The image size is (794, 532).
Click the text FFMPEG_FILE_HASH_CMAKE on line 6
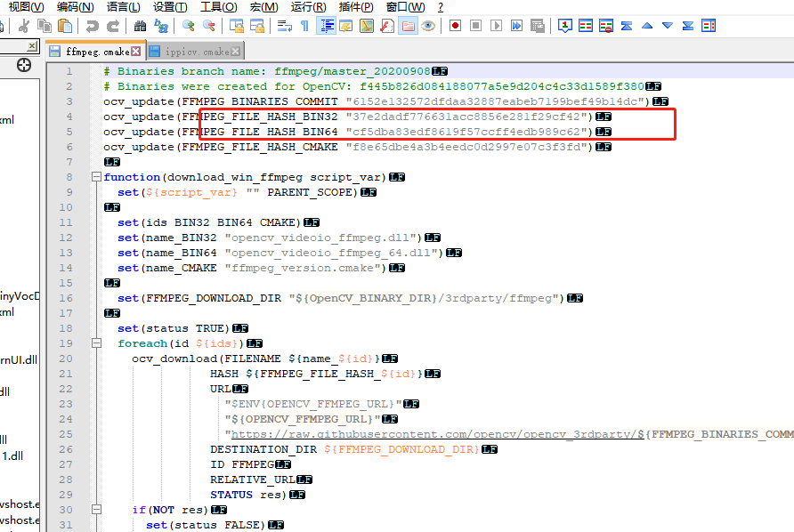[x=259, y=147]
